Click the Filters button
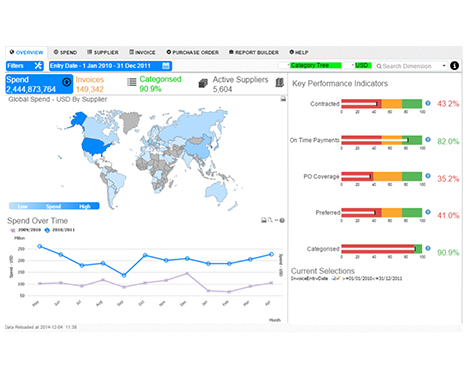This screenshot has height=375, width=466. (x=25, y=66)
